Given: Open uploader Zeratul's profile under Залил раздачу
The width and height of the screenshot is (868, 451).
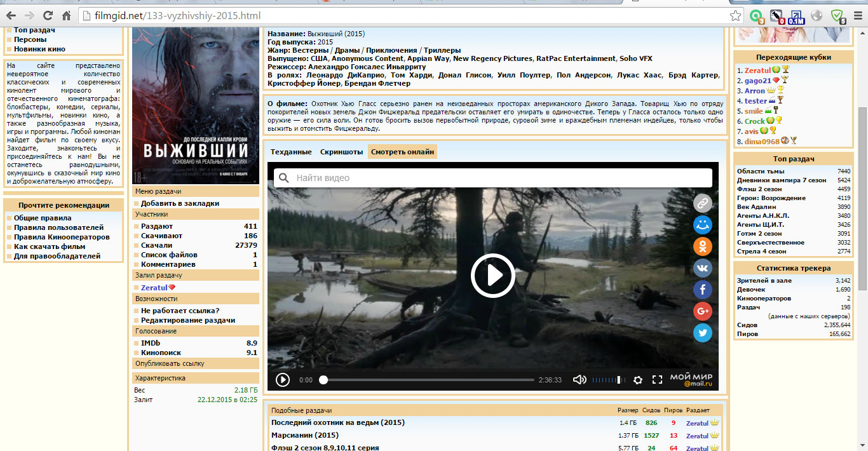Looking at the screenshot, I should (x=154, y=288).
